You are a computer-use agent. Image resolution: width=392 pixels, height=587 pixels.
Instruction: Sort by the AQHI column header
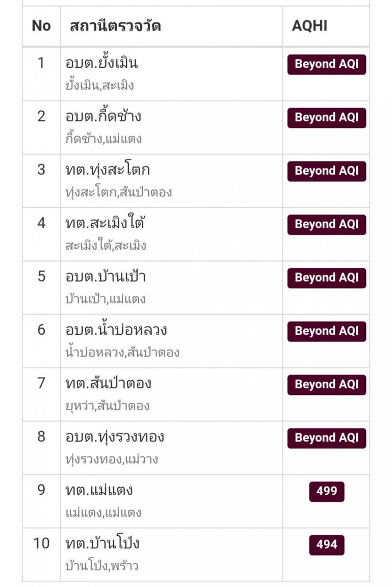tap(309, 26)
